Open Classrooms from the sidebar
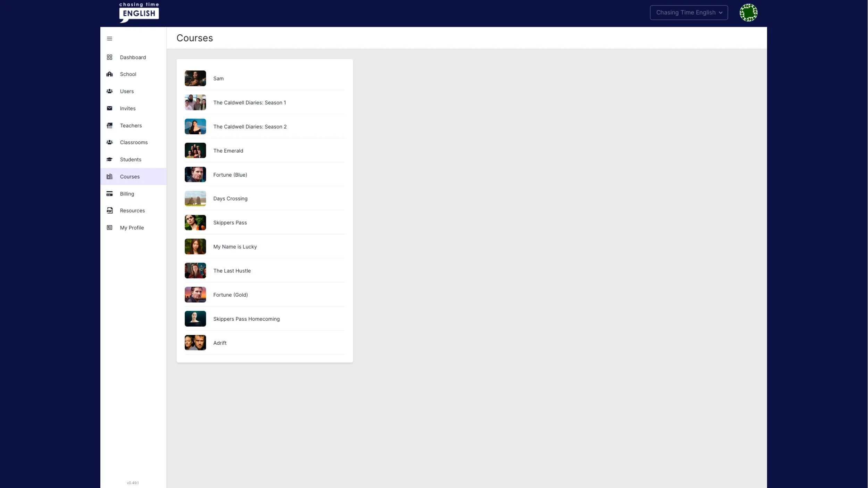The height and width of the screenshot is (488, 868). [x=134, y=142]
